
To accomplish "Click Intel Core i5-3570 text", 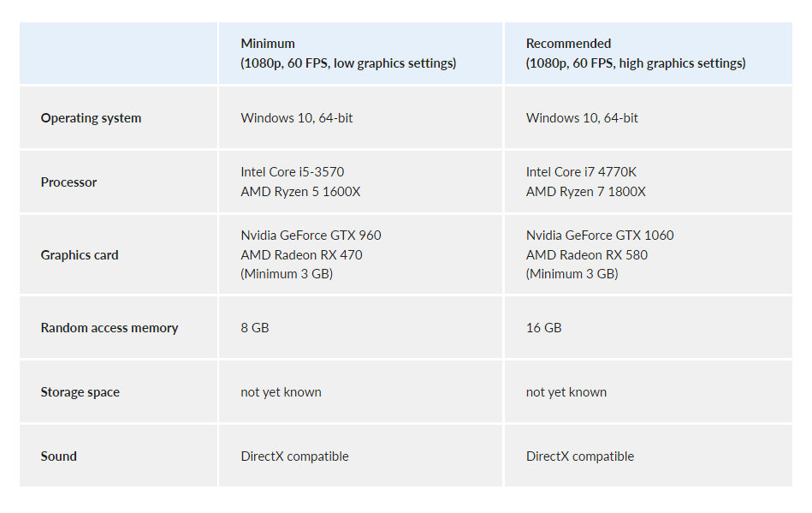I will (x=293, y=172).
